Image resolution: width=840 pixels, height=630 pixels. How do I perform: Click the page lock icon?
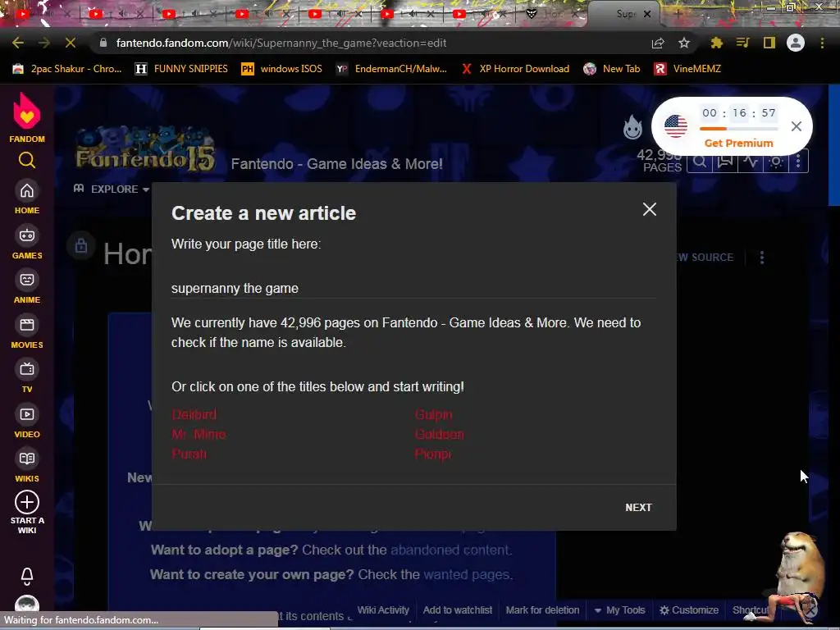point(81,245)
